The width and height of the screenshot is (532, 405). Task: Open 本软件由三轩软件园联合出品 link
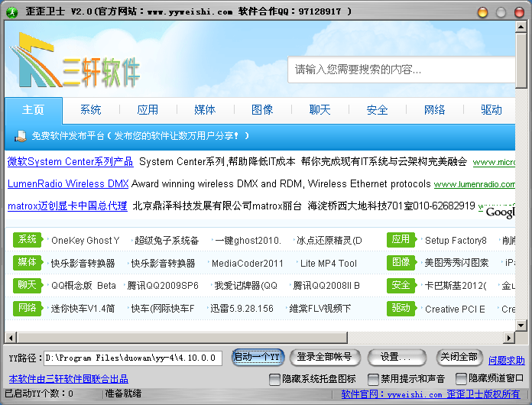69,378
